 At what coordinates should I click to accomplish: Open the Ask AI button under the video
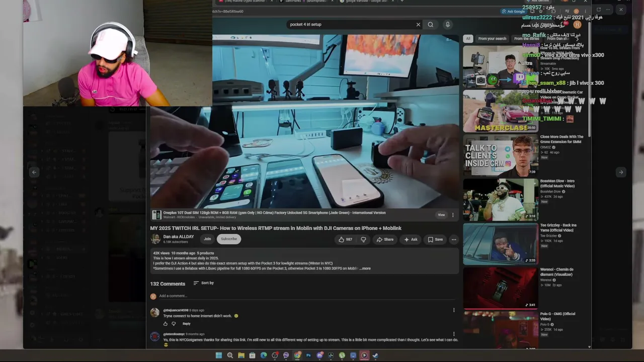[x=411, y=239]
